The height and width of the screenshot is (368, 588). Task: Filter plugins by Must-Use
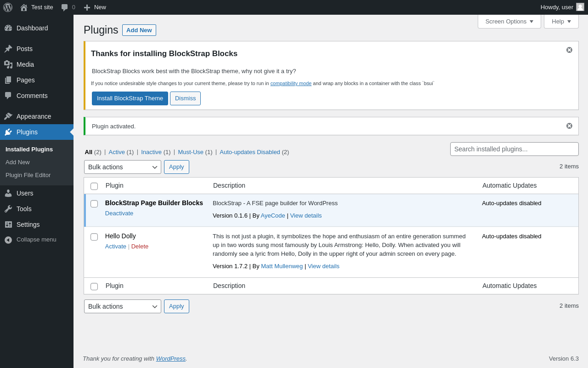click(x=191, y=152)
